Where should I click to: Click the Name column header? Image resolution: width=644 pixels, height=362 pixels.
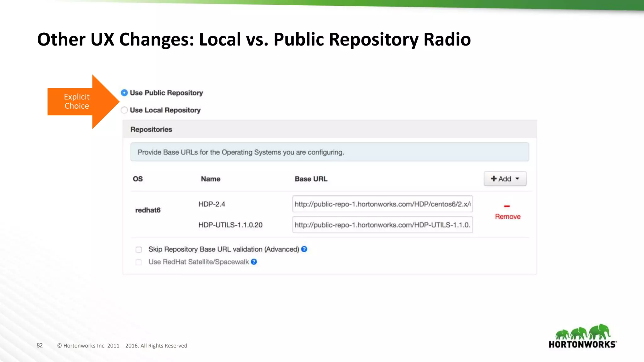pos(211,179)
